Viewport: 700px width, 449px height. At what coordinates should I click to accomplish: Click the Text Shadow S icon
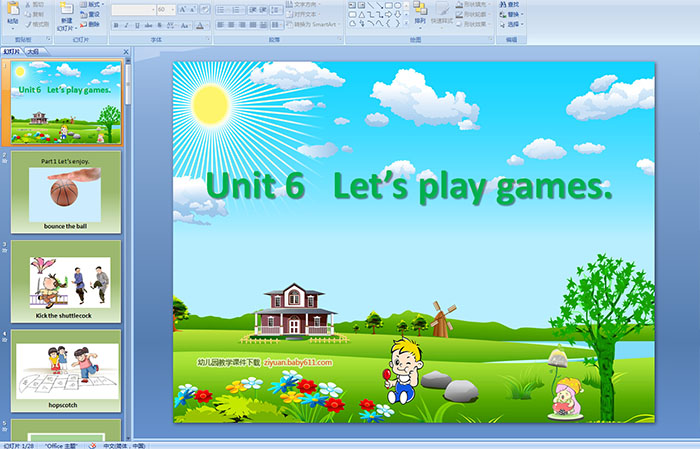coord(159,25)
